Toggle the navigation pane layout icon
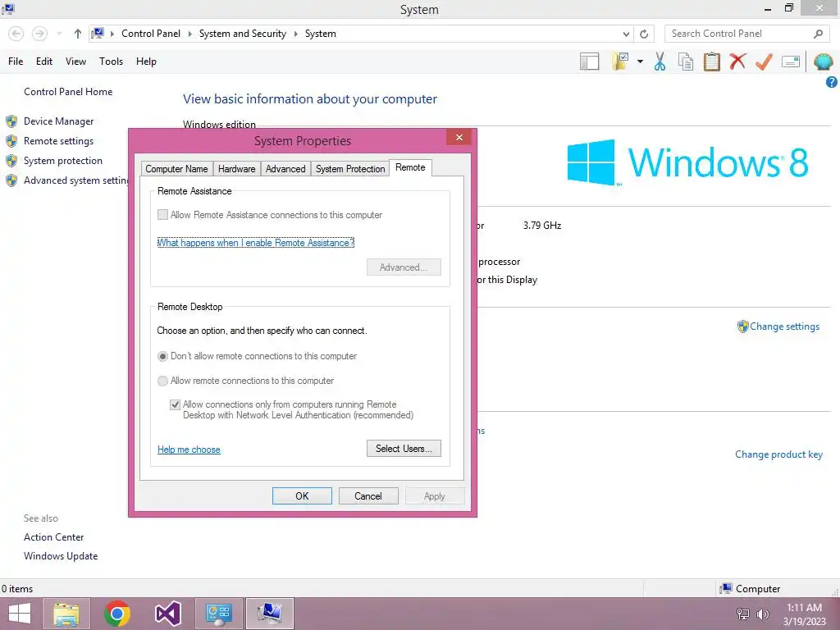Image resolution: width=840 pixels, height=630 pixels. (x=589, y=62)
